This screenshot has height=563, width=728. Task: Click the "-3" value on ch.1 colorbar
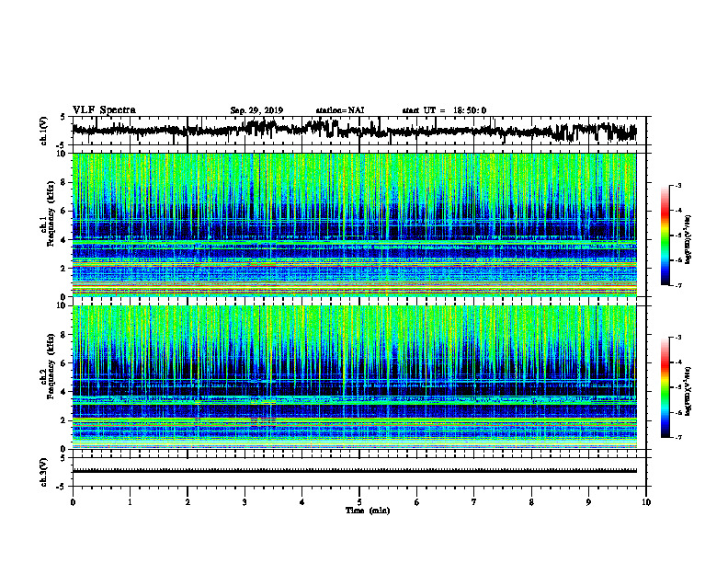click(x=677, y=185)
